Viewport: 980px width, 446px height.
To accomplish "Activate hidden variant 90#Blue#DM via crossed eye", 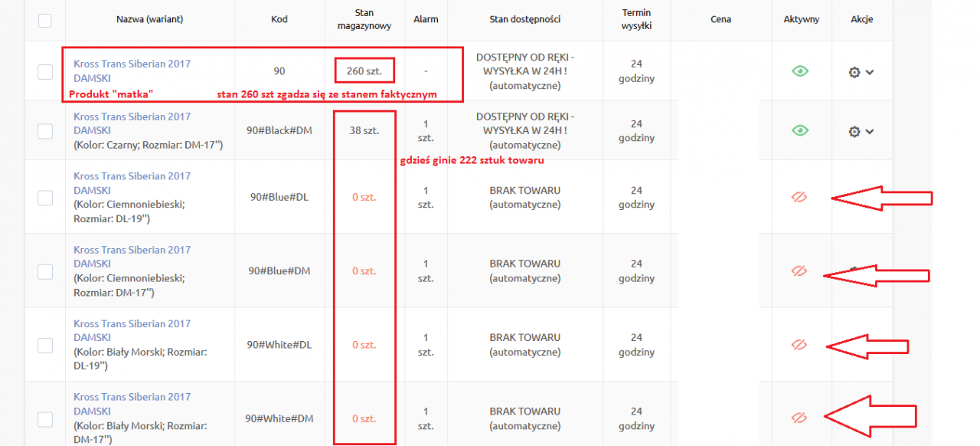I will pyautogui.click(x=799, y=271).
